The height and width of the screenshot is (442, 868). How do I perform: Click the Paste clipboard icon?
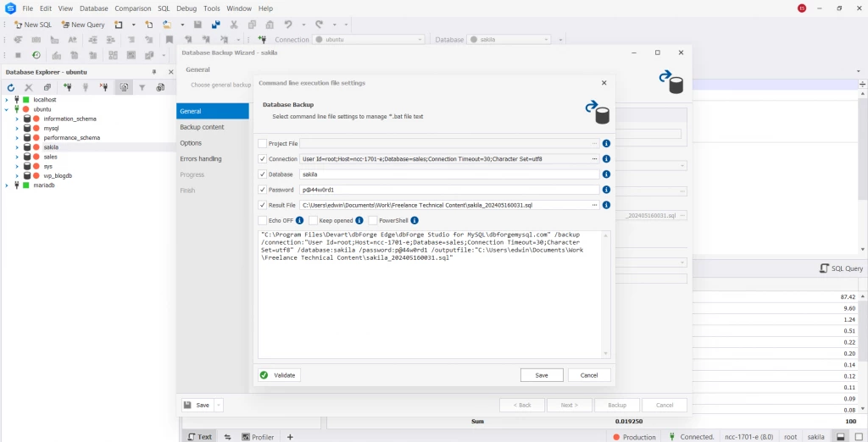point(270,25)
